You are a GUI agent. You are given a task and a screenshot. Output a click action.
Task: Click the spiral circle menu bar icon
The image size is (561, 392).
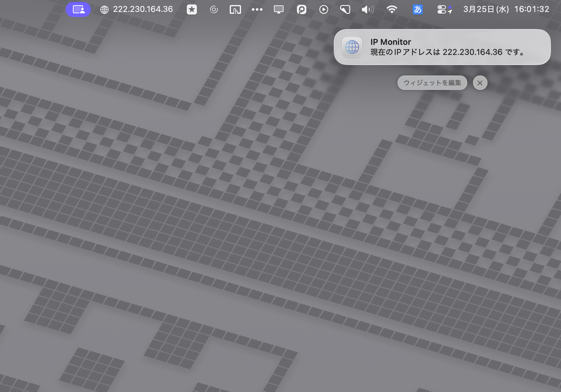[x=214, y=10]
